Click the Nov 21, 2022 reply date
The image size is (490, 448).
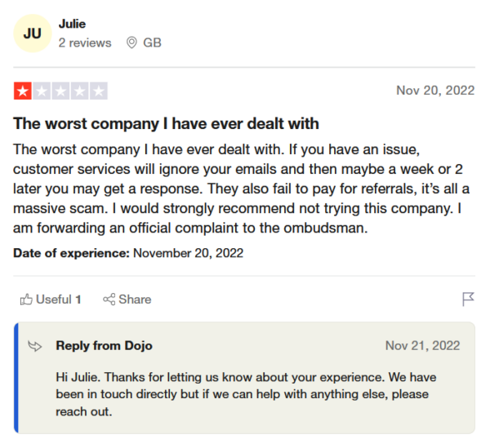(x=422, y=346)
